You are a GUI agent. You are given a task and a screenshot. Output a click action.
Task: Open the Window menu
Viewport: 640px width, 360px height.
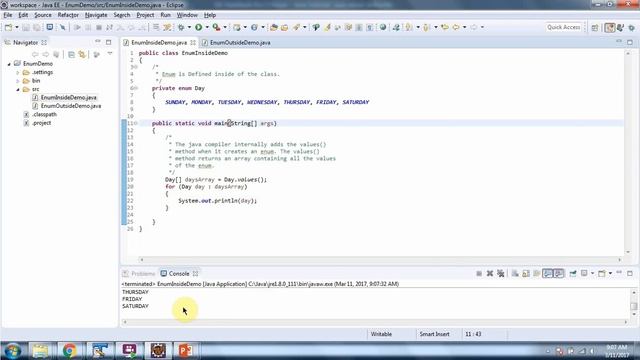point(187,15)
